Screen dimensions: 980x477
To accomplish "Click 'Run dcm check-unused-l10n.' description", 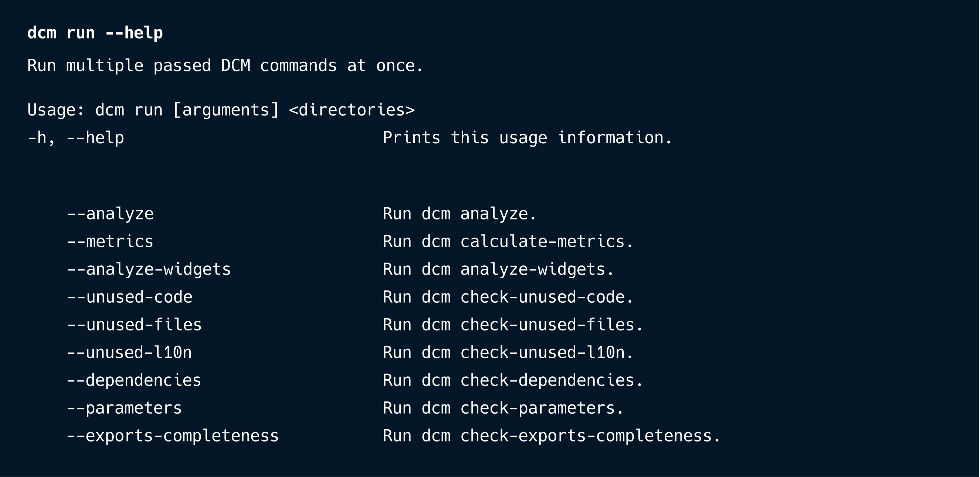I will pyautogui.click(x=508, y=353).
